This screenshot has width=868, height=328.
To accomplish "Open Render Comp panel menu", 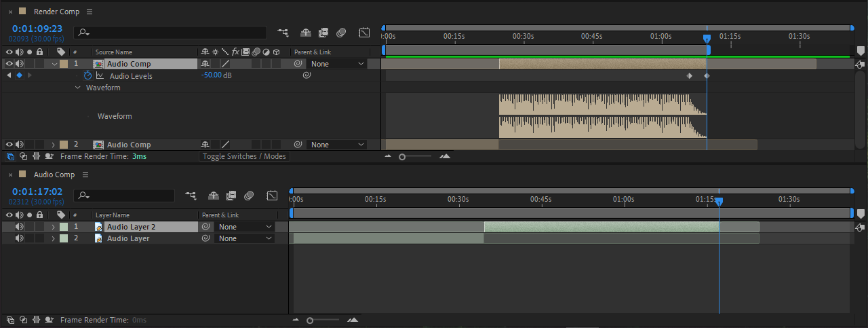I will [x=90, y=12].
